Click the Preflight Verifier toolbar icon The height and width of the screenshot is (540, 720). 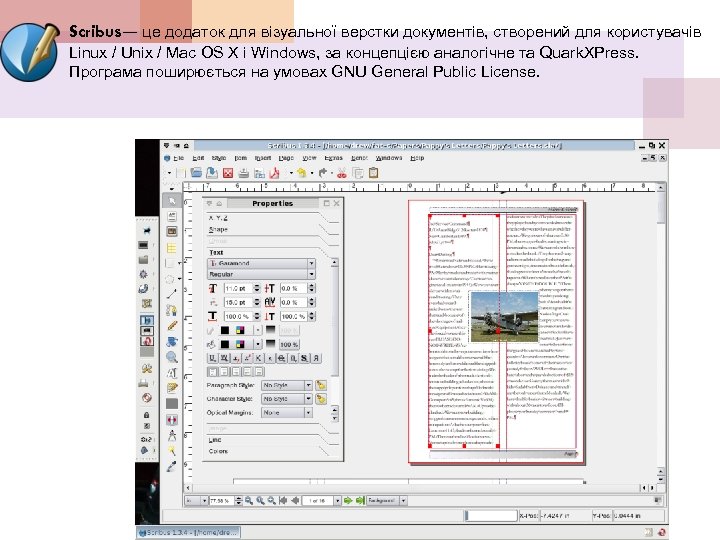point(259,174)
